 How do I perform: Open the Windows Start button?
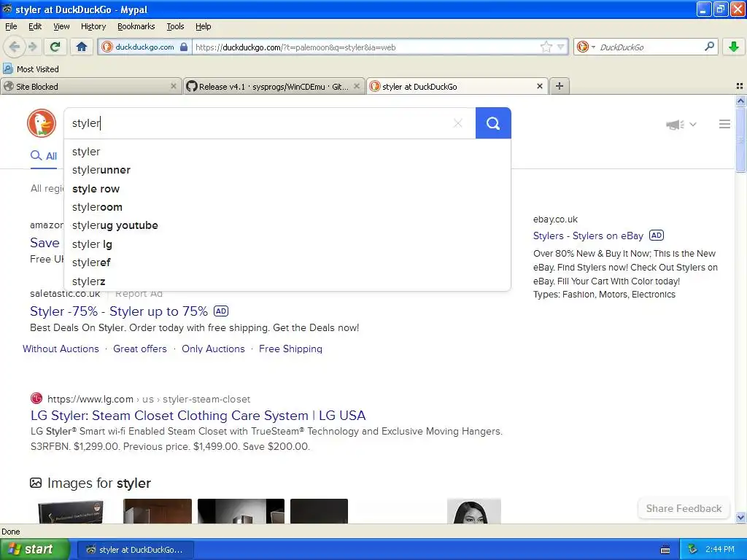[35, 549]
